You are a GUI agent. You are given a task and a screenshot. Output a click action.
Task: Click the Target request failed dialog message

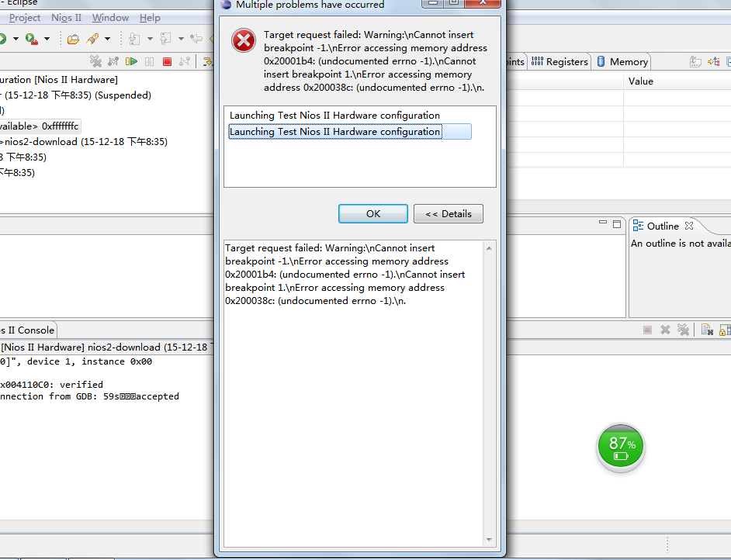tap(376, 61)
